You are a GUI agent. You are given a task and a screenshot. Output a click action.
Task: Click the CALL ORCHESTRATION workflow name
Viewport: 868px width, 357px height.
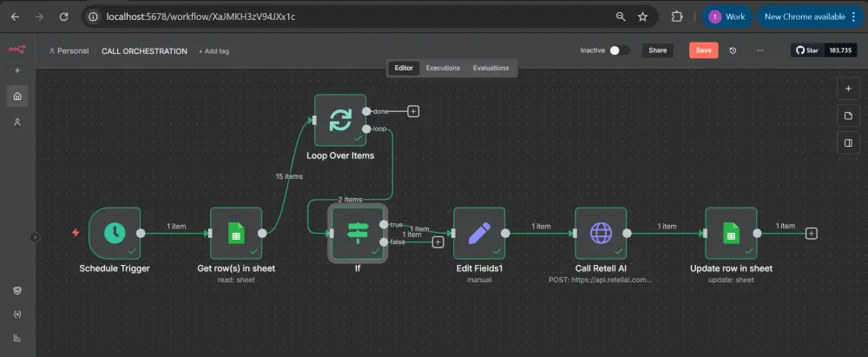(144, 51)
